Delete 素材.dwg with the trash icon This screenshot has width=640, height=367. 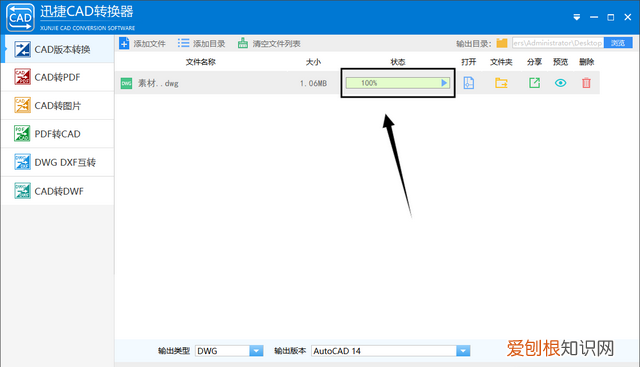coord(586,83)
